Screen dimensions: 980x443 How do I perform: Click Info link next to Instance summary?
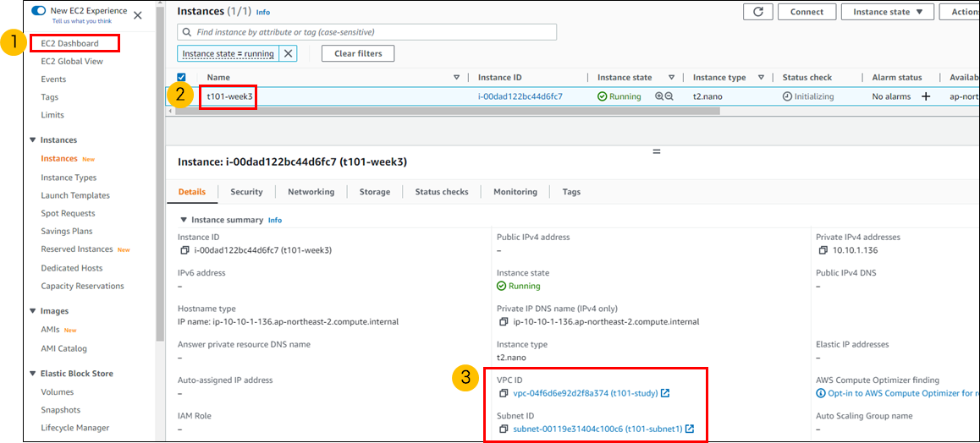(275, 221)
